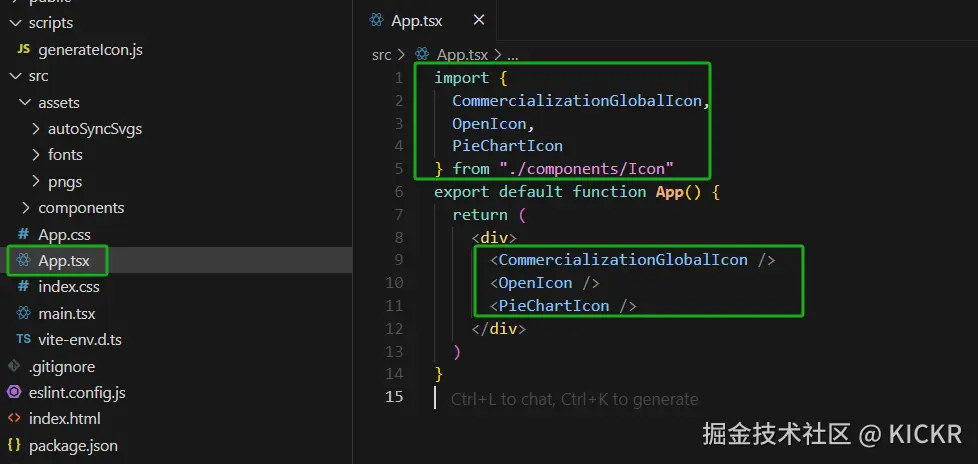Click the JS icon beside generateIcon.js
This screenshot has height=464, width=978.
click(x=24, y=49)
